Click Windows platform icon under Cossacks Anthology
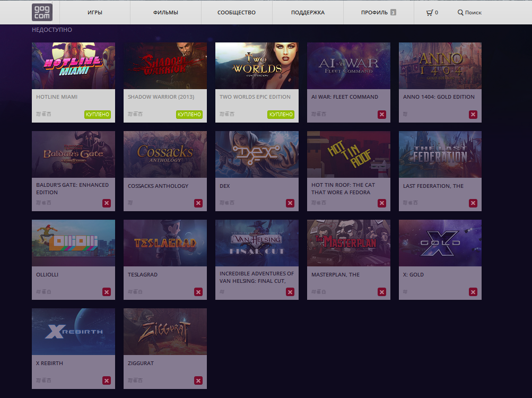 (129, 203)
